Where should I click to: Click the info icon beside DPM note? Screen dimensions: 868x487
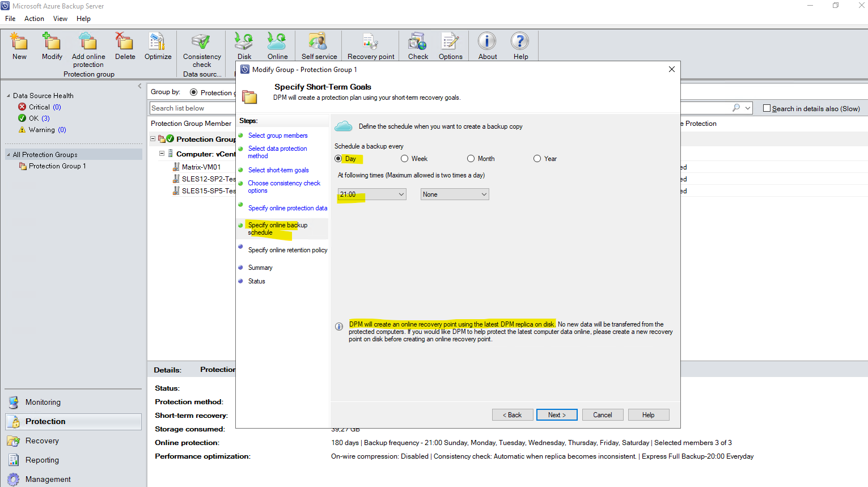[339, 327]
